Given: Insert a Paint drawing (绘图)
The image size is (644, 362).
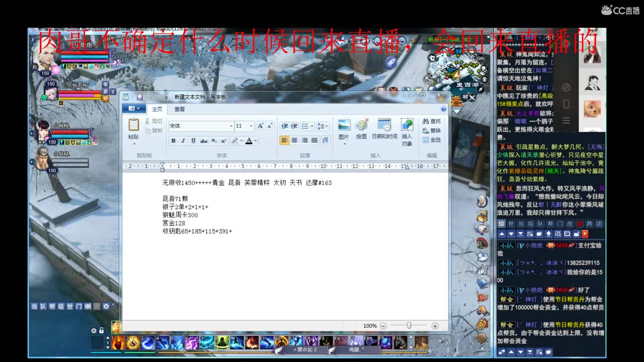Looking at the screenshot, I should point(361,129).
